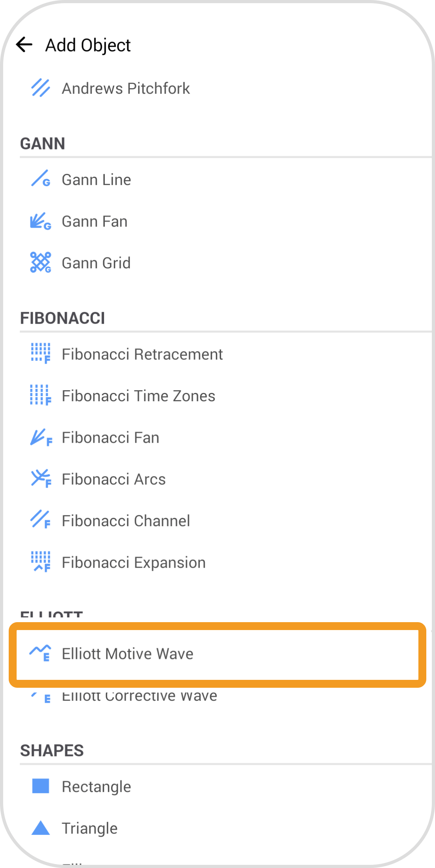The height and width of the screenshot is (868, 435).
Task: Tap the Fibonacci Channel label
Action: pyautogui.click(x=126, y=521)
